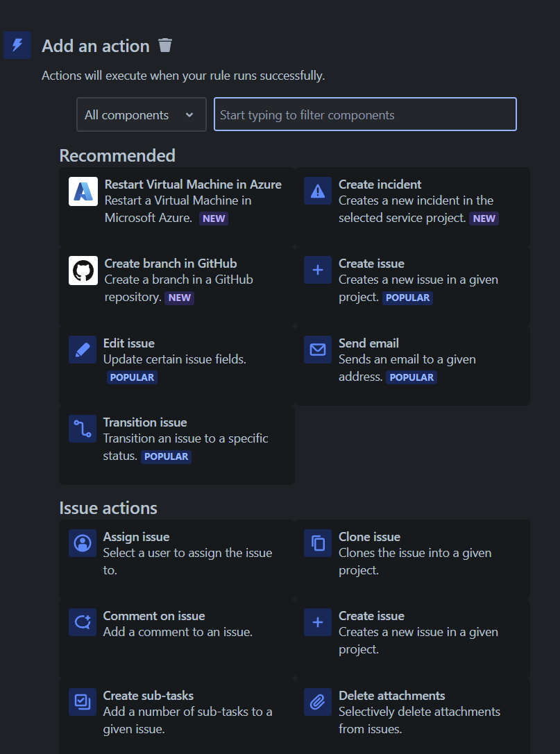The width and height of the screenshot is (560, 754).
Task: Click the GitHub logo icon for Create branch
Action: (x=83, y=271)
